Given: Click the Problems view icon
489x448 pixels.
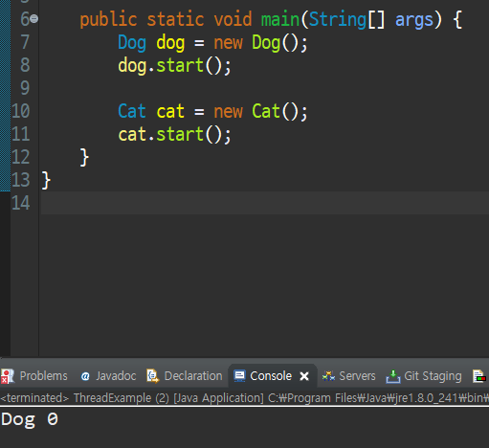Looking at the screenshot, I should tap(8, 376).
